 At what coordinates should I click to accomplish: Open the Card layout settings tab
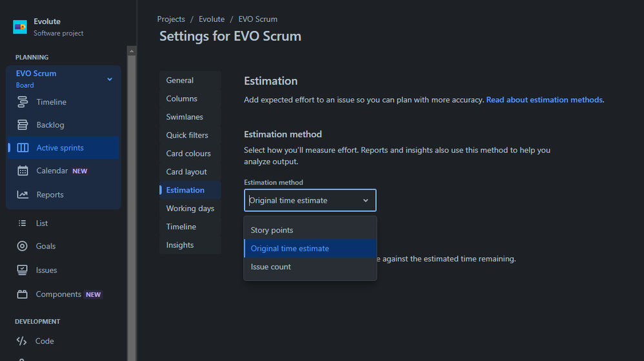186,172
